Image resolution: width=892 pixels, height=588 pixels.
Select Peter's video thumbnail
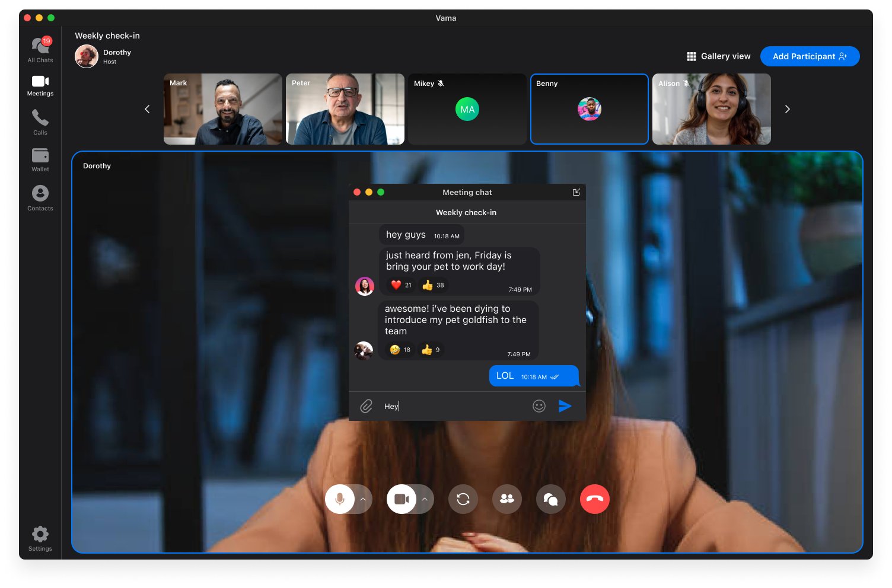click(345, 109)
